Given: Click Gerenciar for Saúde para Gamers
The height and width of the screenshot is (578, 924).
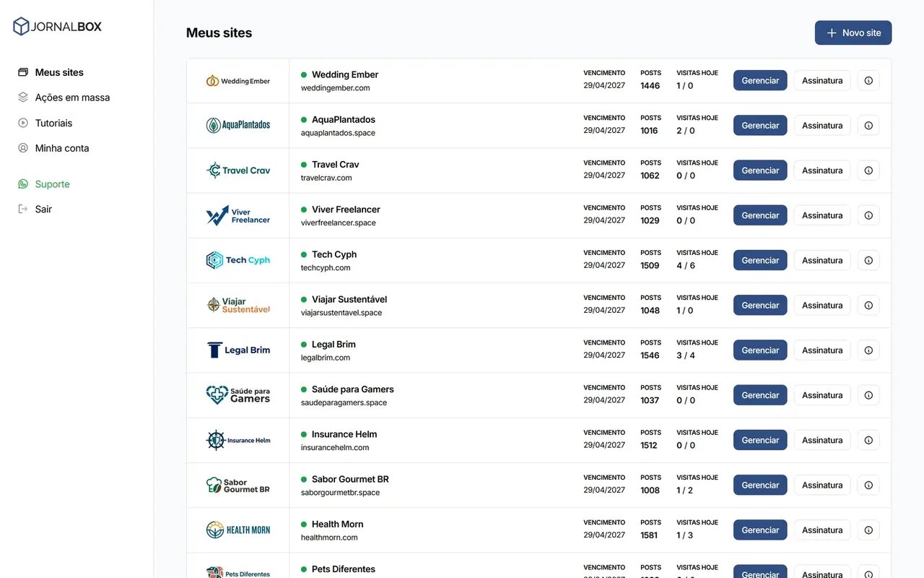Looking at the screenshot, I should (760, 395).
